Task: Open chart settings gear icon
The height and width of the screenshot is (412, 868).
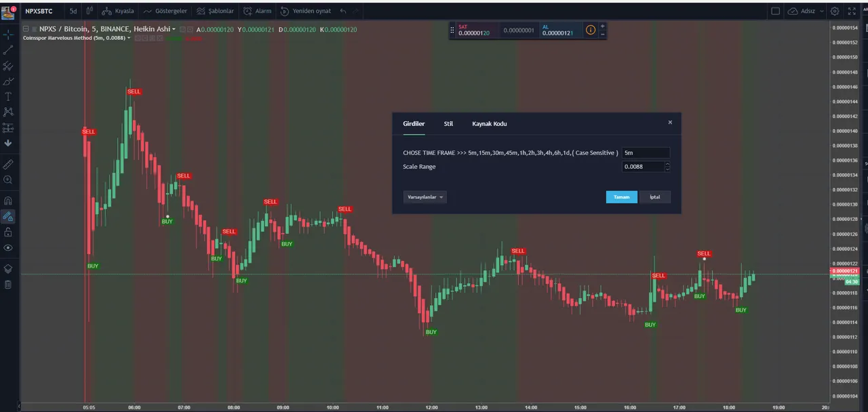Action: [835, 12]
